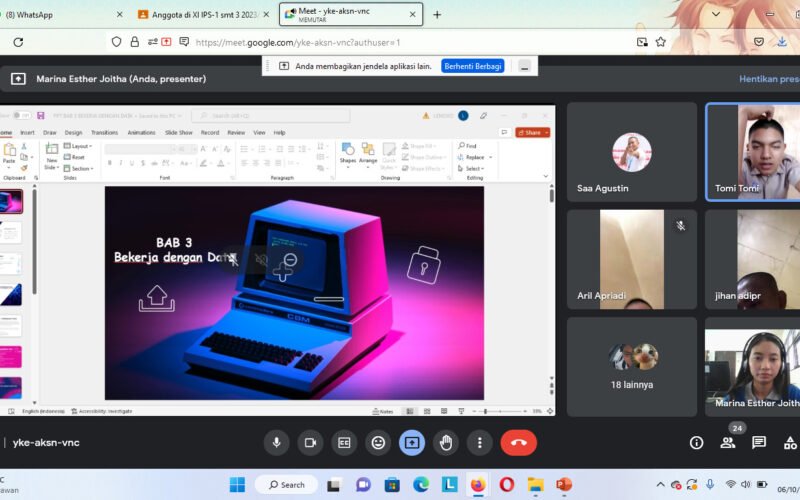Open the in-call chat panel
The width and height of the screenshot is (800, 500).
click(x=759, y=442)
